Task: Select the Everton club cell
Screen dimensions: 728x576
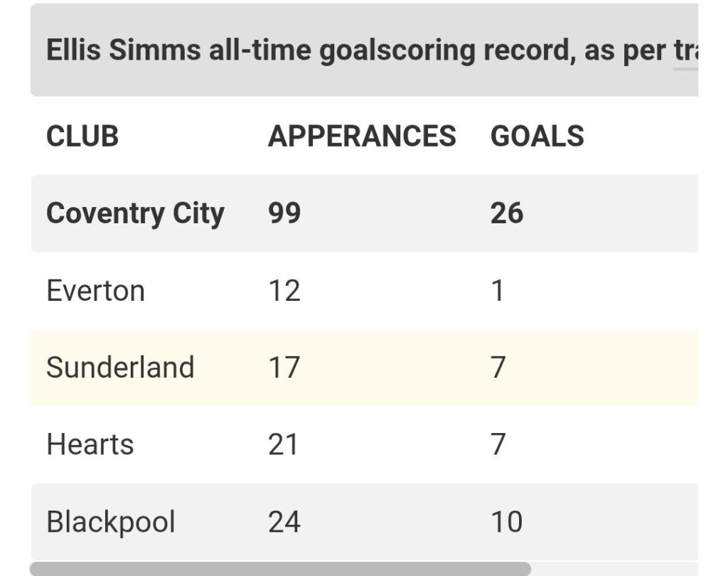Action: pyautogui.click(x=96, y=291)
